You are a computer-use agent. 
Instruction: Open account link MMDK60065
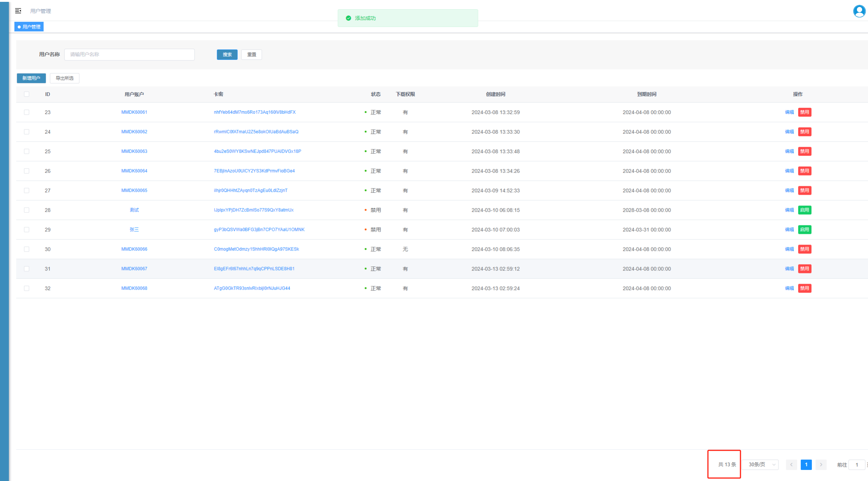[x=134, y=191]
